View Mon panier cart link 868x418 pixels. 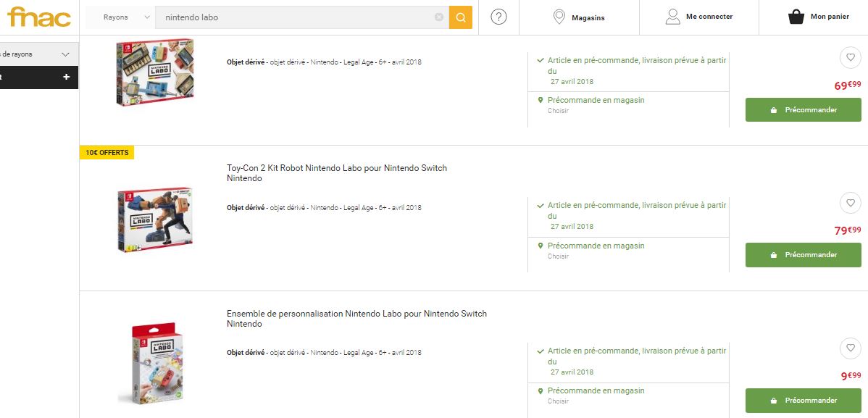click(x=830, y=17)
